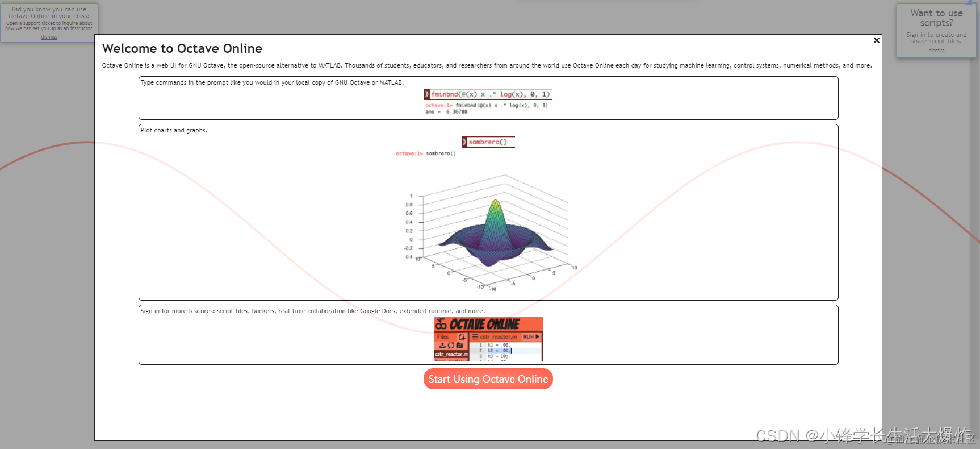Dismiss the classroom support ticket notice
This screenshot has width=980, height=449.
(49, 37)
